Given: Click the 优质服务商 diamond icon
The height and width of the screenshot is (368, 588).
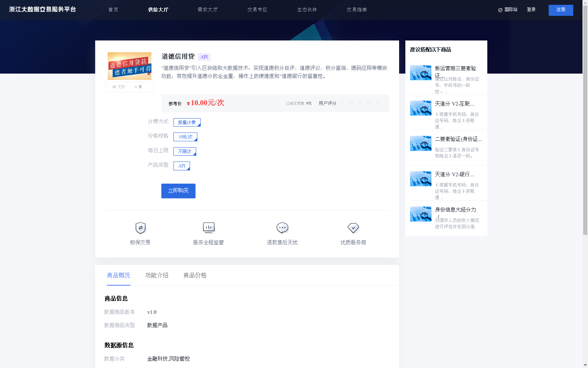Looking at the screenshot, I should 353,228.
